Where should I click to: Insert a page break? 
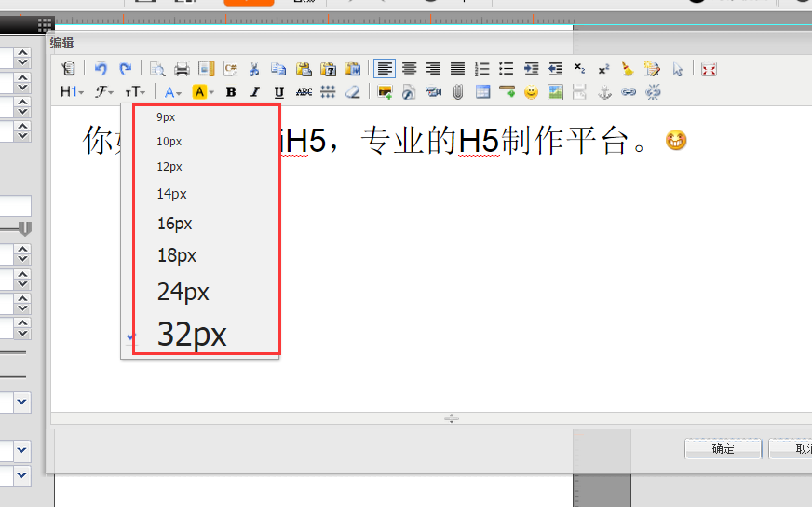579,91
